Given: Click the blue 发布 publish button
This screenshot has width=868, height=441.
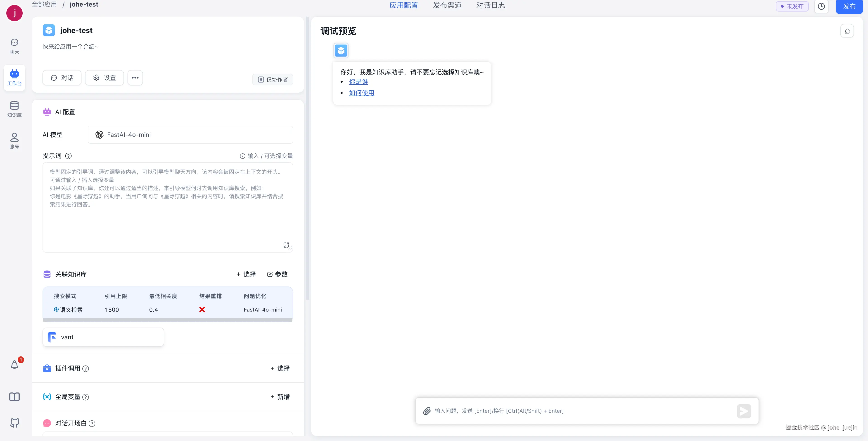Looking at the screenshot, I should [849, 6].
